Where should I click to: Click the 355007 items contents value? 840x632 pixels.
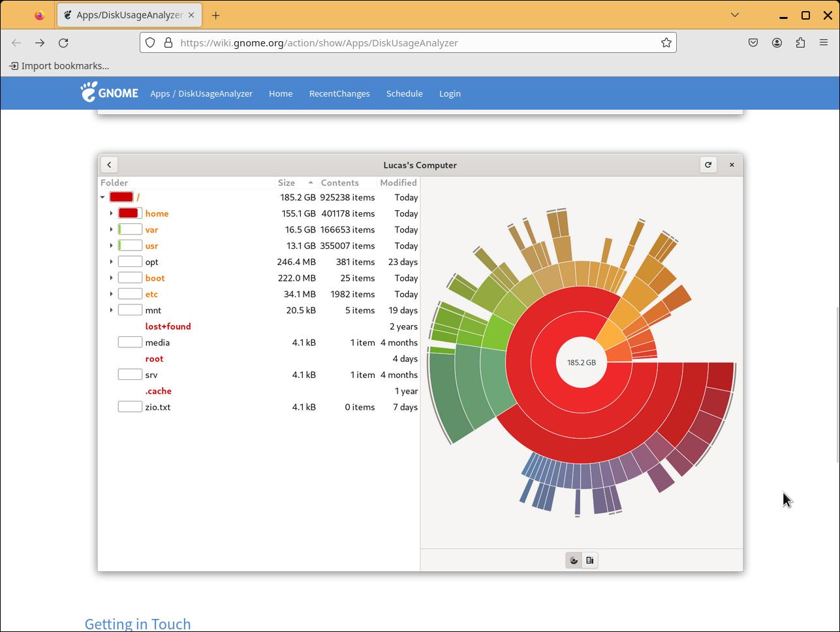point(347,245)
